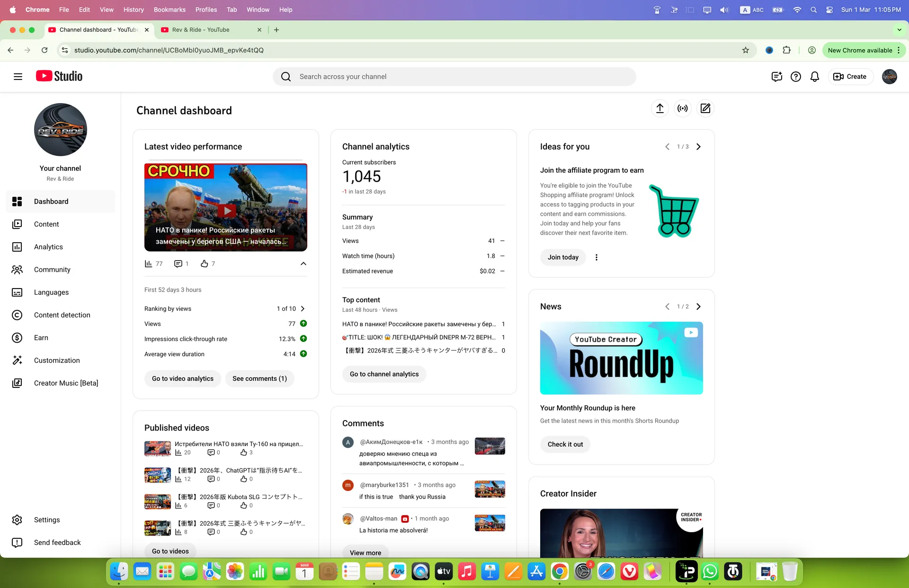The height and width of the screenshot is (588, 909).
Task: Open the Profiles menu in the menu bar
Action: click(206, 9)
